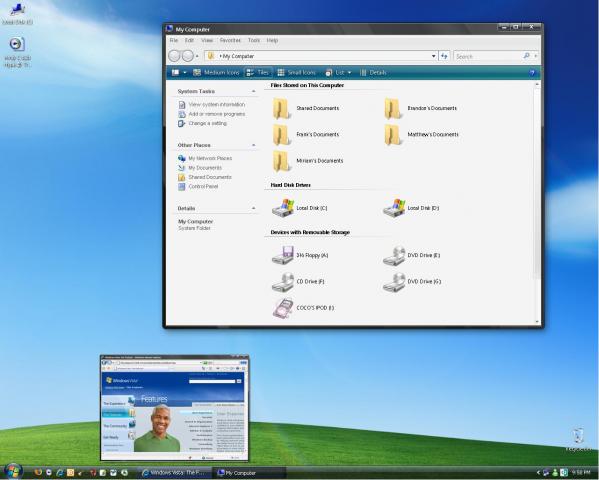Open the Local Disk (C:) drive icon

[x=283, y=208]
